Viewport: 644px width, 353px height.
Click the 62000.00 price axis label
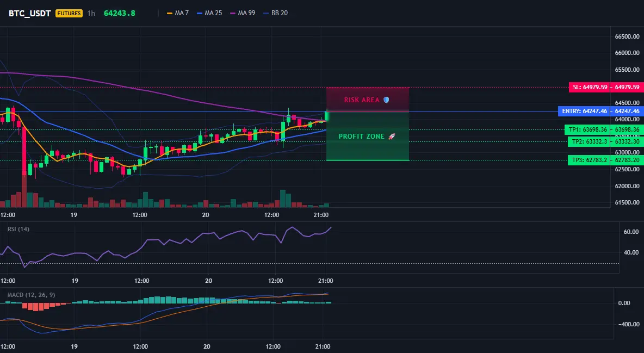(627, 186)
